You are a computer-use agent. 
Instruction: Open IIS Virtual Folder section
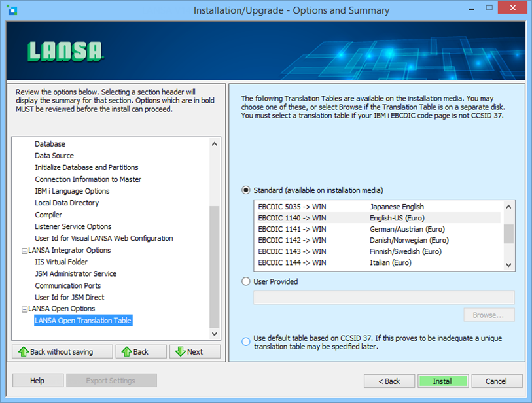click(x=61, y=262)
